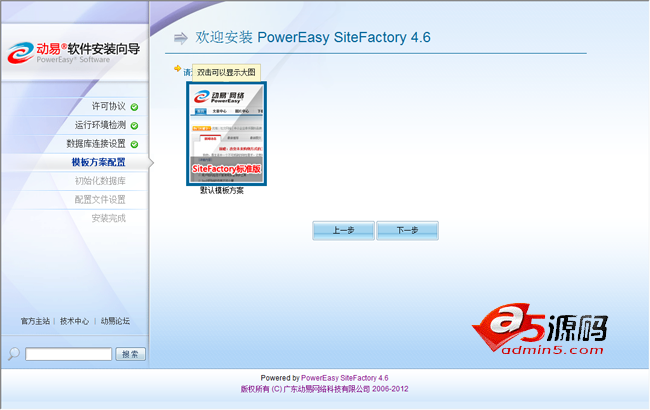The width and height of the screenshot is (650, 410).
Task: Click the 下一步 button
Action: 407,230
